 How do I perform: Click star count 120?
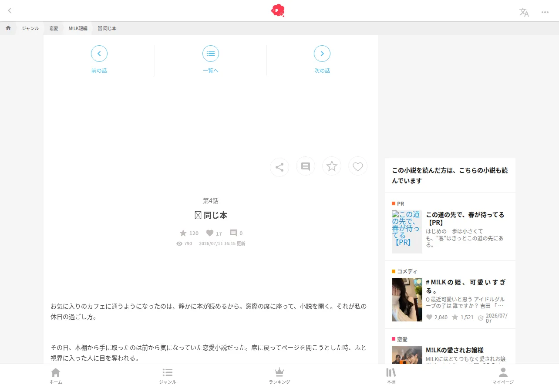189,233
